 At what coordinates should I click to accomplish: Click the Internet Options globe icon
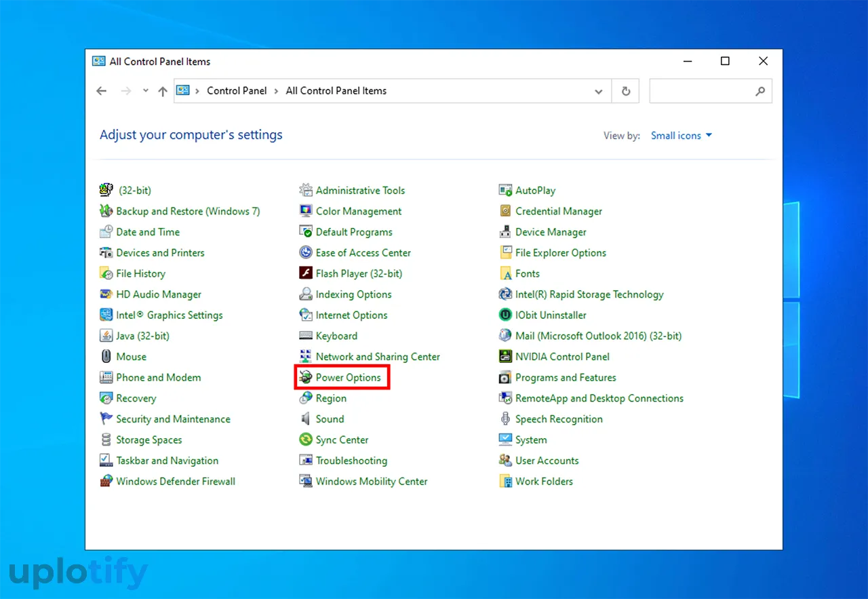point(306,315)
